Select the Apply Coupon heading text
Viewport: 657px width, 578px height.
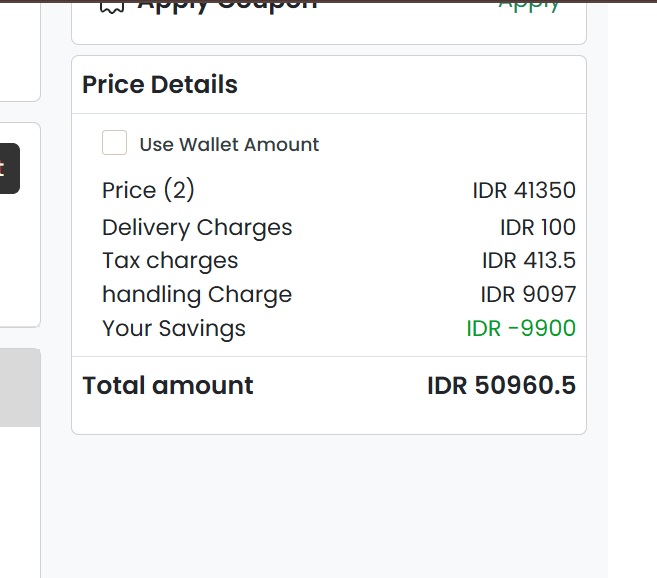227,7
